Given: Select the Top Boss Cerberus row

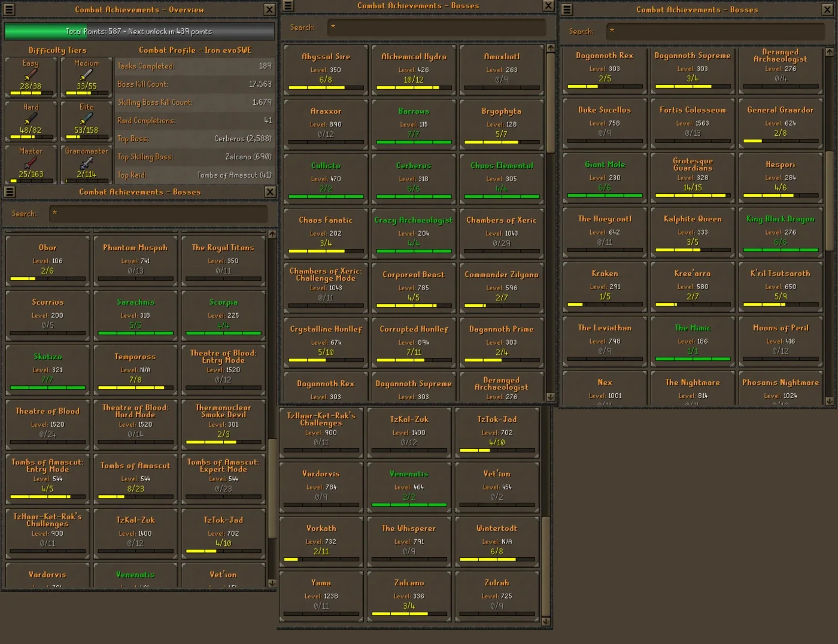Looking at the screenshot, I should [195, 139].
